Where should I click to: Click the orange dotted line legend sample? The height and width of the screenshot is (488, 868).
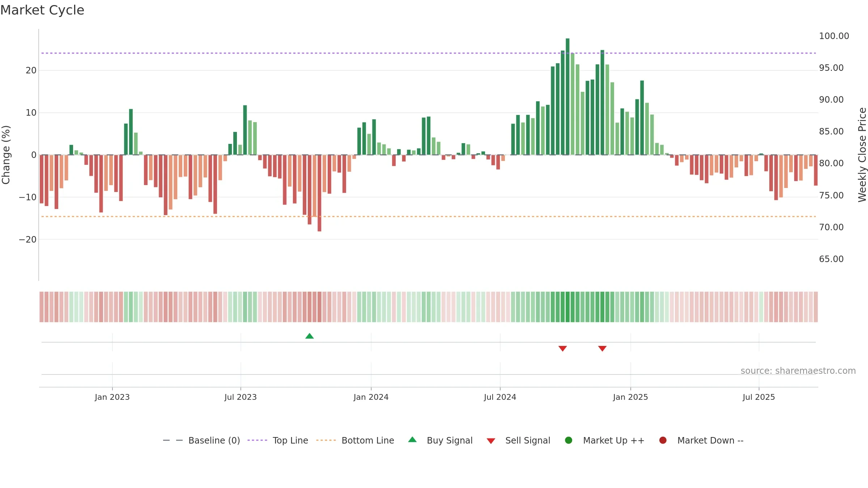click(326, 440)
